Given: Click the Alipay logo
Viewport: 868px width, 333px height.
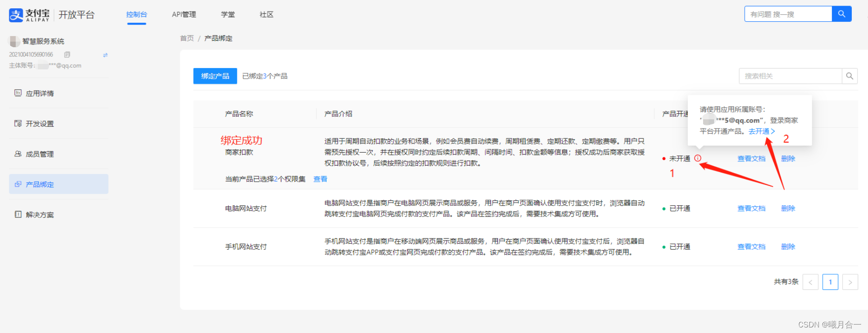Looking at the screenshot, I should (x=29, y=15).
